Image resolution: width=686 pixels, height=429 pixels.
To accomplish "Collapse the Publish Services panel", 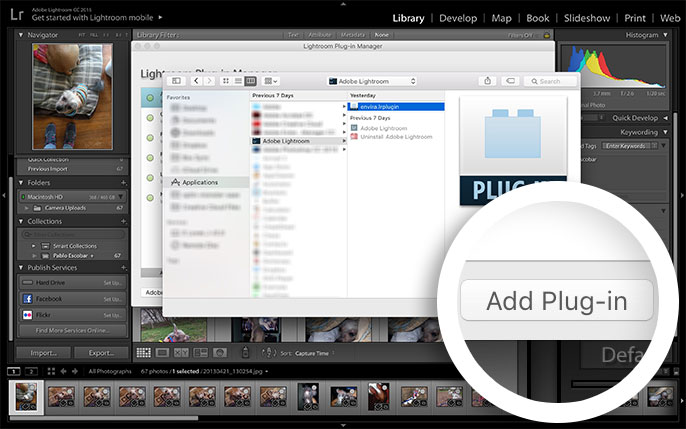I will pos(21,268).
